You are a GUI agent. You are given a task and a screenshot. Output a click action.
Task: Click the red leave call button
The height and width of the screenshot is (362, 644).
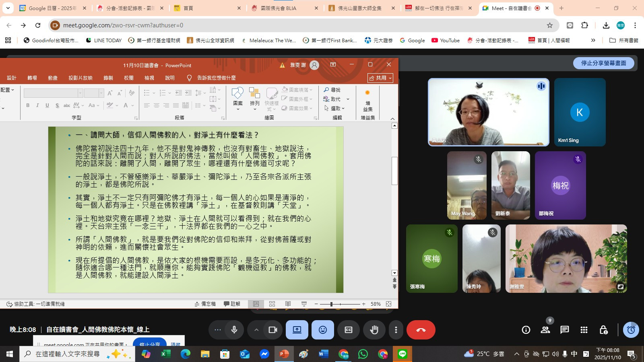pos(421,330)
